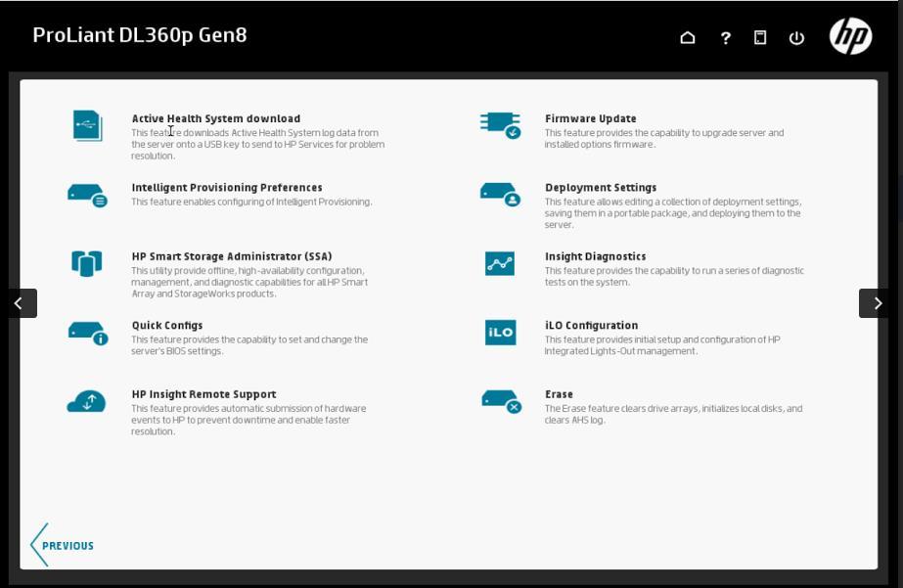Select the Erase drive icon
This screenshot has height=588, width=903.
pyautogui.click(x=501, y=401)
